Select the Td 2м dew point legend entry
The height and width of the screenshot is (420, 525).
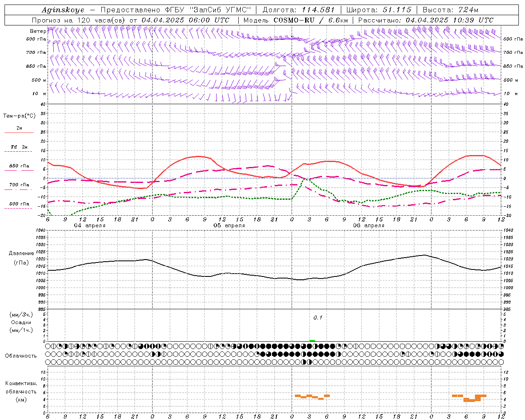(x=19, y=147)
